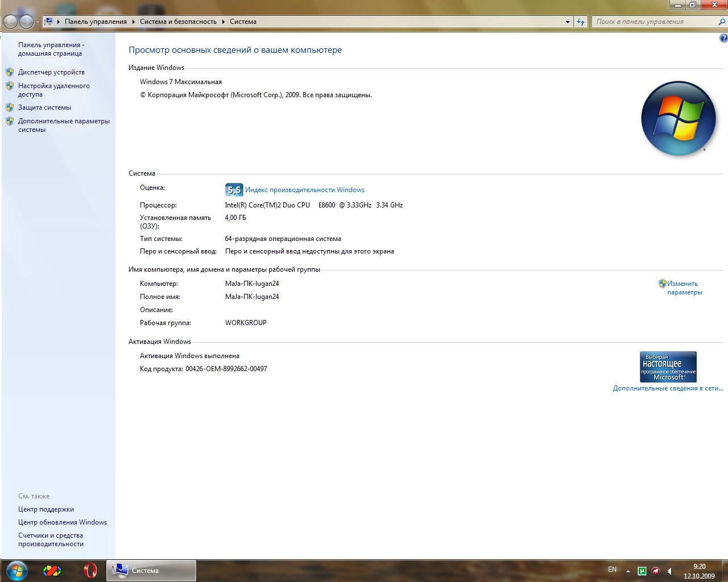Screen dimensions: 728x582
Task: Click the Forward navigation arrow button
Action: pyautogui.click(x=26, y=22)
